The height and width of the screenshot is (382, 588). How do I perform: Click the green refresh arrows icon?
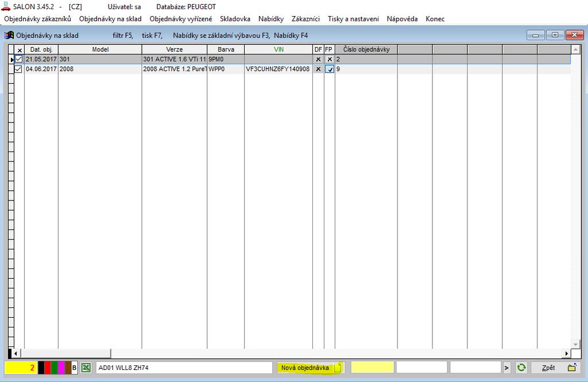point(521,368)
